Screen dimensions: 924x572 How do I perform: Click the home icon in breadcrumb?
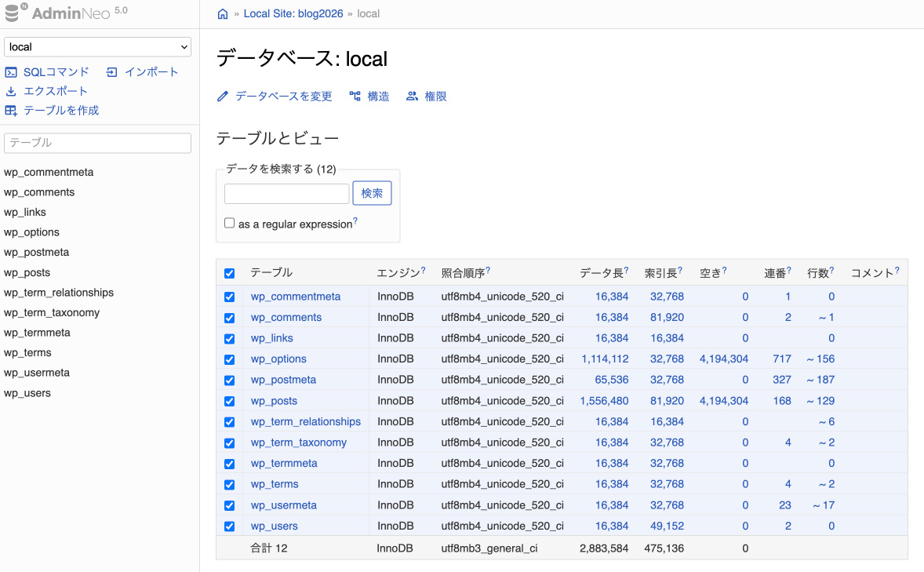tap(223, 14)
